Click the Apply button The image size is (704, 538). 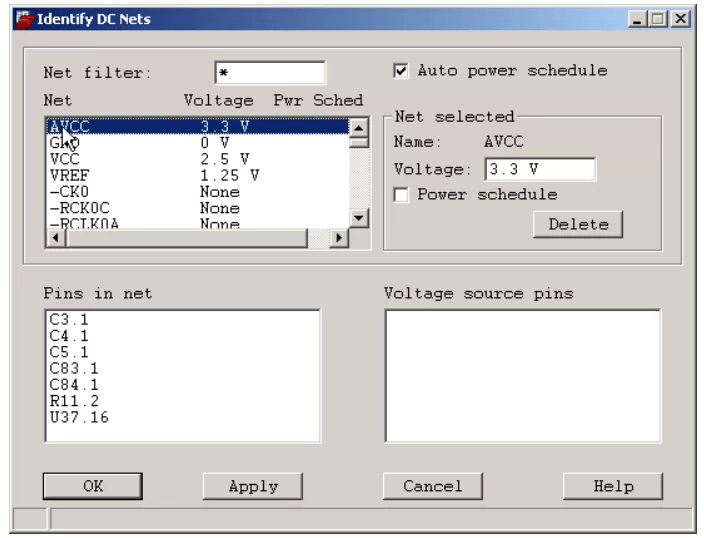pos(253,486)
